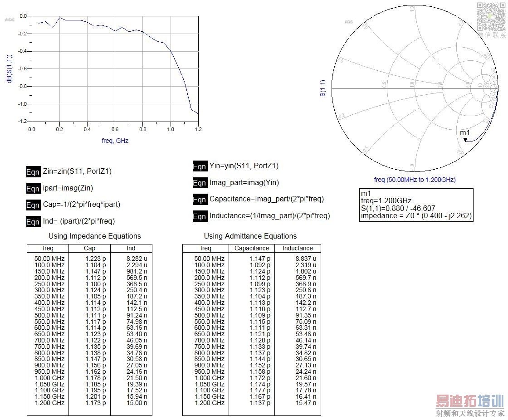Viewport: 508px width, 420px height.
Task: Select the freq=1.200GHz marker readout line
Action: click(x=386, y=201)
